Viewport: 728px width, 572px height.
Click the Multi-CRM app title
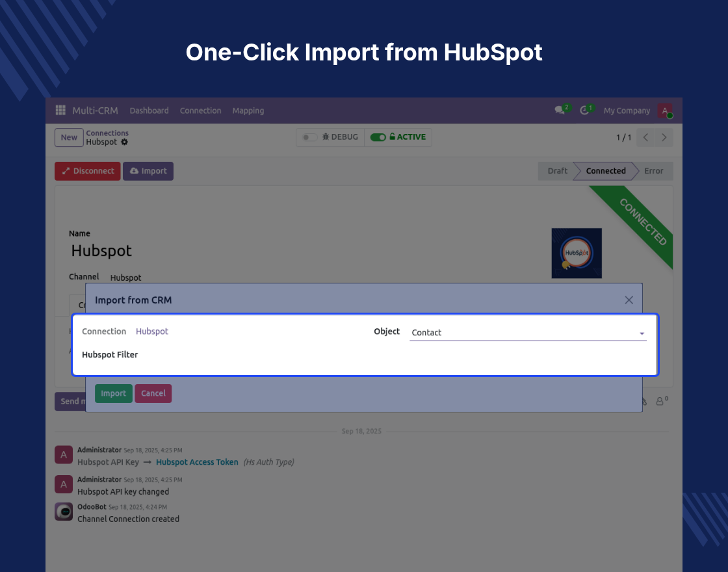[x=95, y=110]
